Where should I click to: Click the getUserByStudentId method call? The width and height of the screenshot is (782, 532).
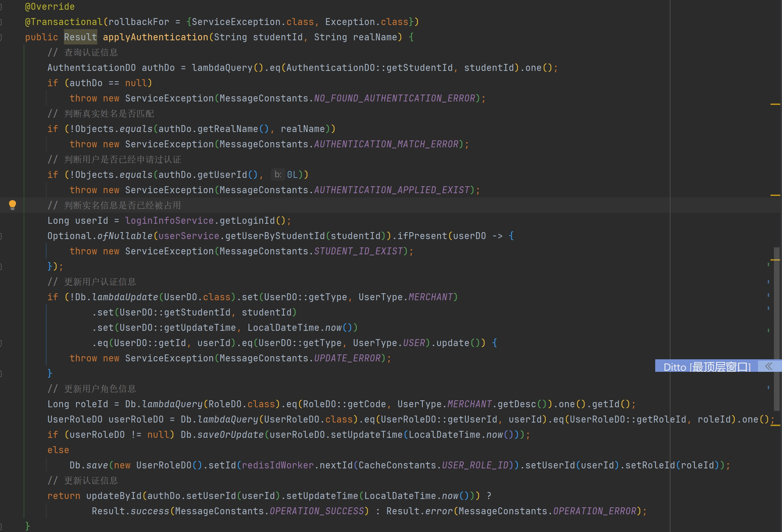[275, 236]
